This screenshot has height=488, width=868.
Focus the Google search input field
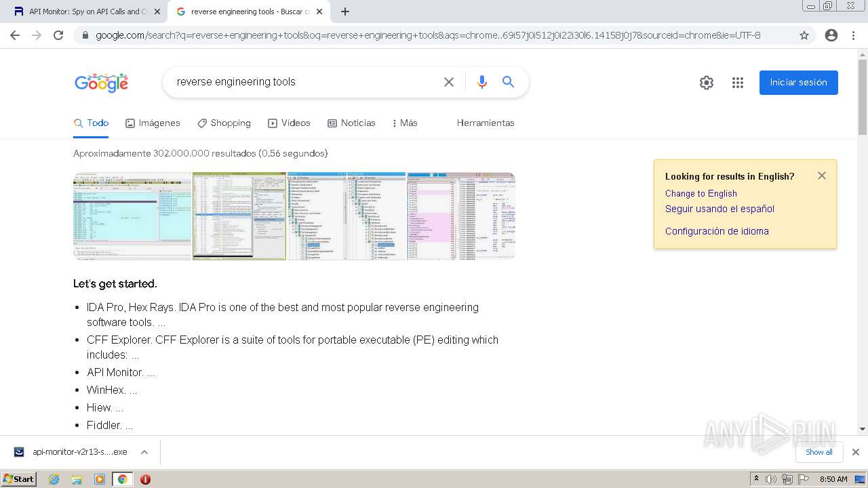[x=305, y=82]
